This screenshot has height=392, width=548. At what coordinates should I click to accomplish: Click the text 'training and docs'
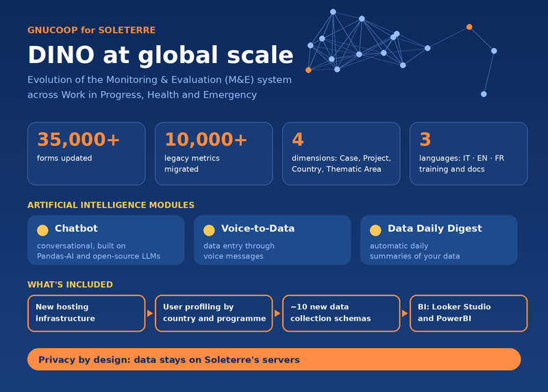(x=452, y=169)
